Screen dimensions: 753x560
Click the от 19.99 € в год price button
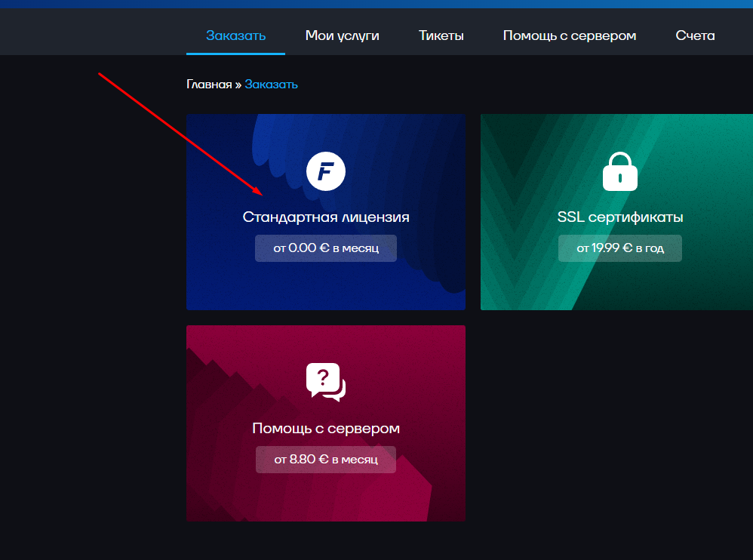(x=619, y=248)
